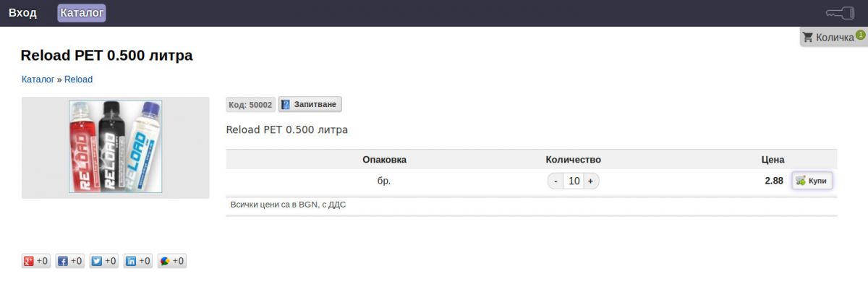Open the Reload bottles product image

(x=115, y=147)
